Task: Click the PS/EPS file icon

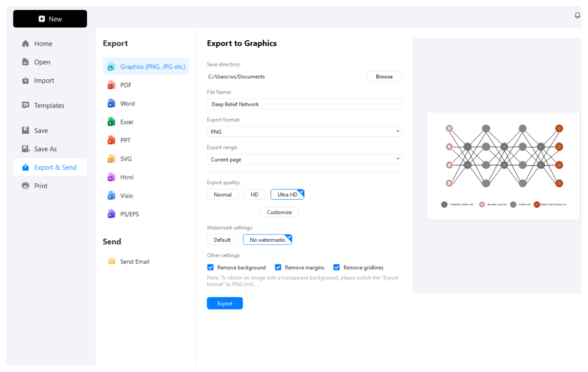Action: point(111,214)
